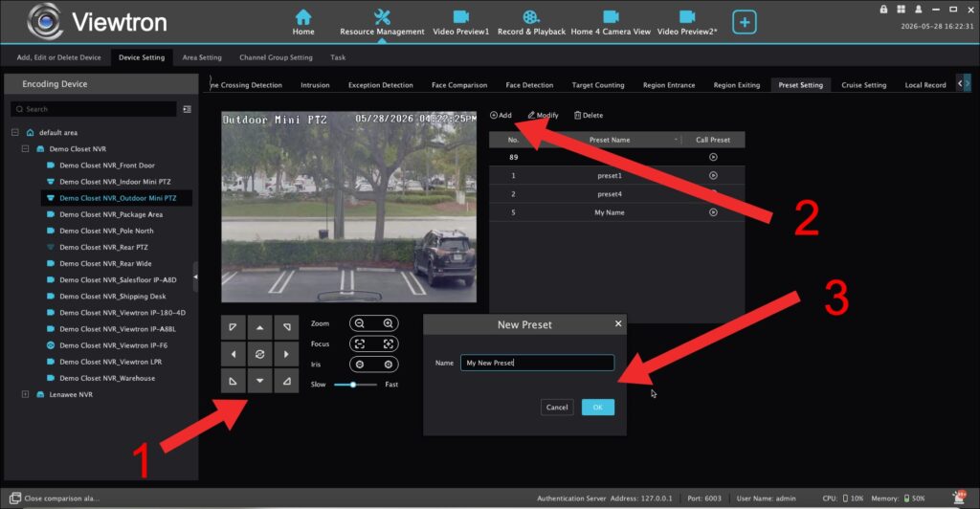Open the Task tab
This screenshot has height=509, width=980.
[338, 57]
